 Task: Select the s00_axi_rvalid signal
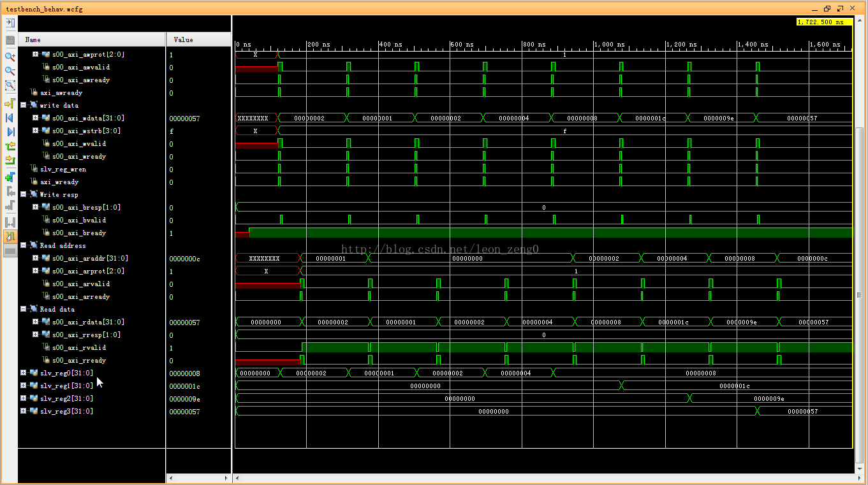[79, 348]
